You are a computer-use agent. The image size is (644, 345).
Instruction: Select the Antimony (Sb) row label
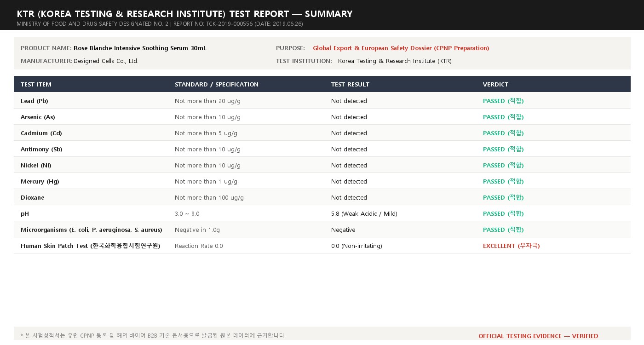pos(41,149)
